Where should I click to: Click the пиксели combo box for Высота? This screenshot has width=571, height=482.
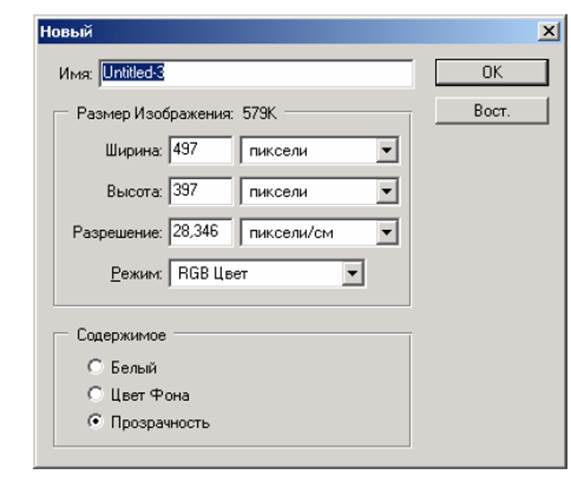click(320, 191)
